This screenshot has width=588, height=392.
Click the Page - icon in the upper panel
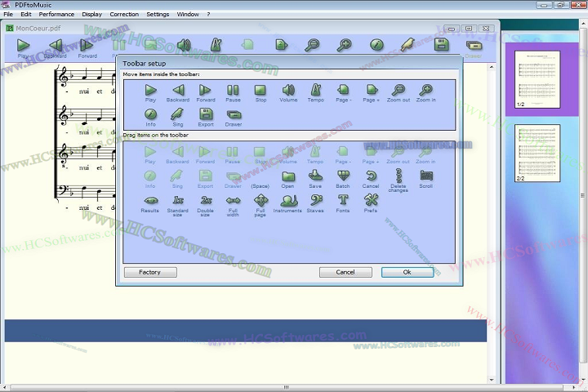coord(343,91)
